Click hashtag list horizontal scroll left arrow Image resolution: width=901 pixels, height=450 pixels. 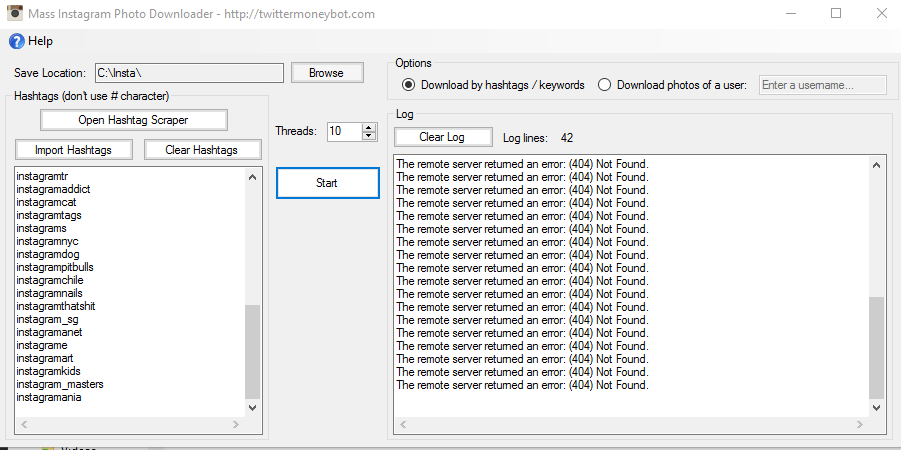pos(24,425)
